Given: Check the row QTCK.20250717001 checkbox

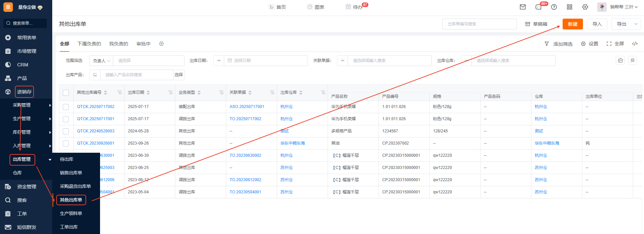Looking at the screenshot, I should click(66, 119).
